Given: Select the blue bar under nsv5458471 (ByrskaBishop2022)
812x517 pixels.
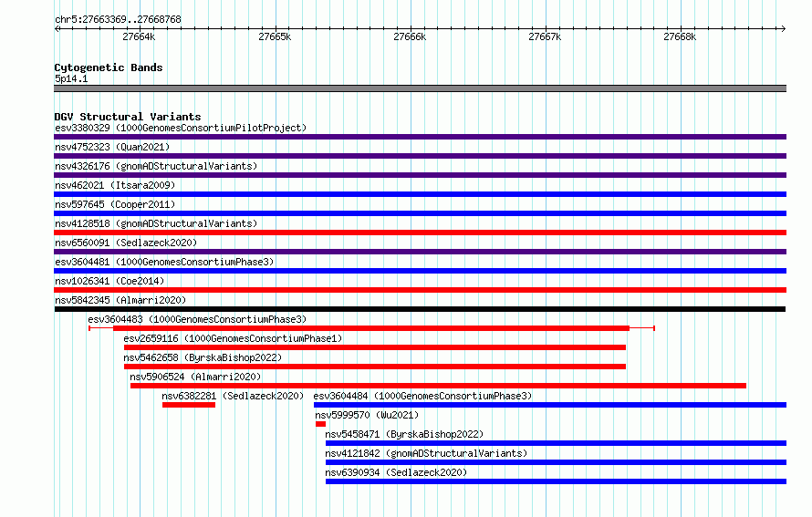Looking at the screenshot, I should pyautogui.click(x=557, y=443).
